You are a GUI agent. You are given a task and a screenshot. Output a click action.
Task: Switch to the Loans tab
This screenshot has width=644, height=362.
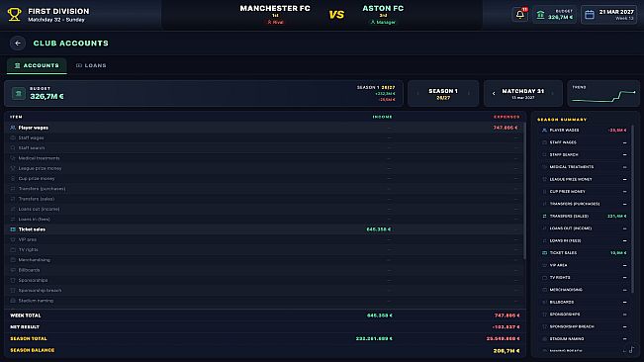pyautogui.click(x=91, y=65)
